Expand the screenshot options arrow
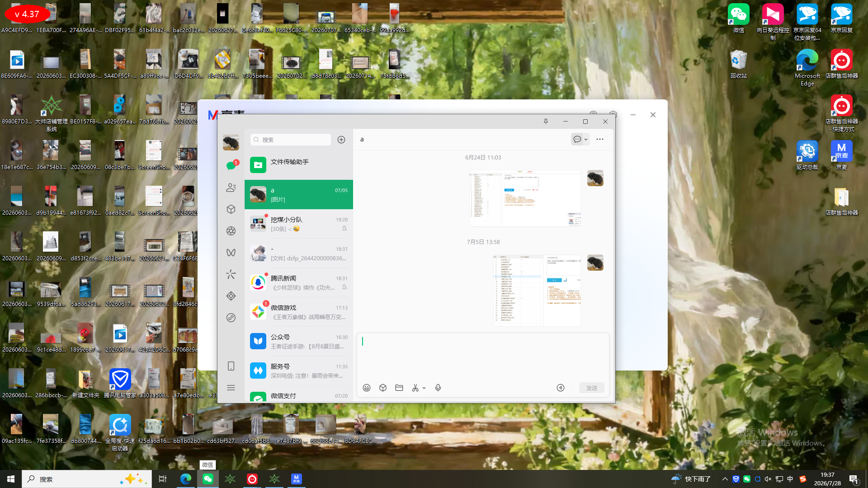Screen dimensions: 868x488 [424, 388]
